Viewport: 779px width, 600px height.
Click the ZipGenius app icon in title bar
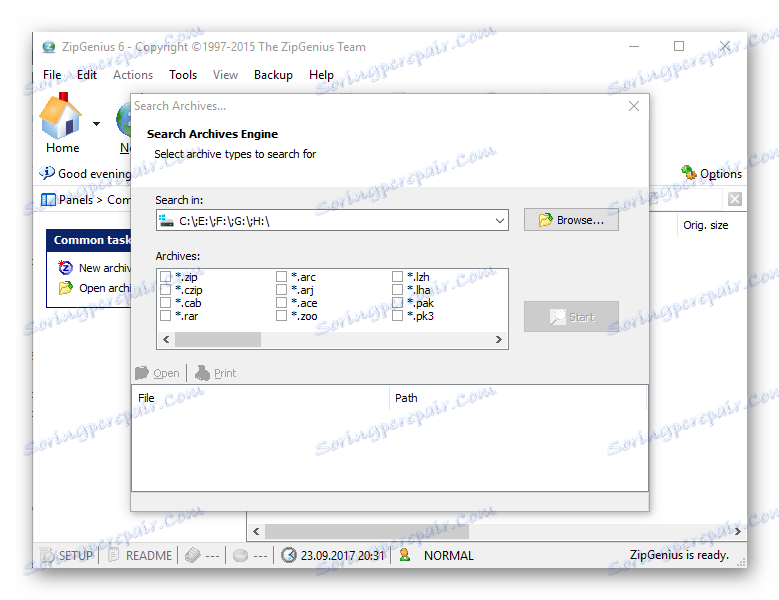click(x=49, y=47)
